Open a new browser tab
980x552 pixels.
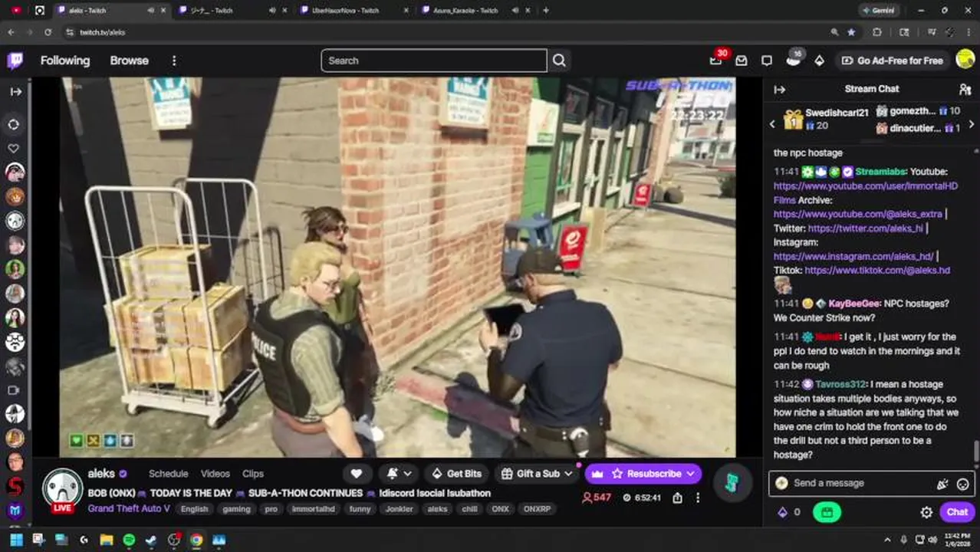545,11
